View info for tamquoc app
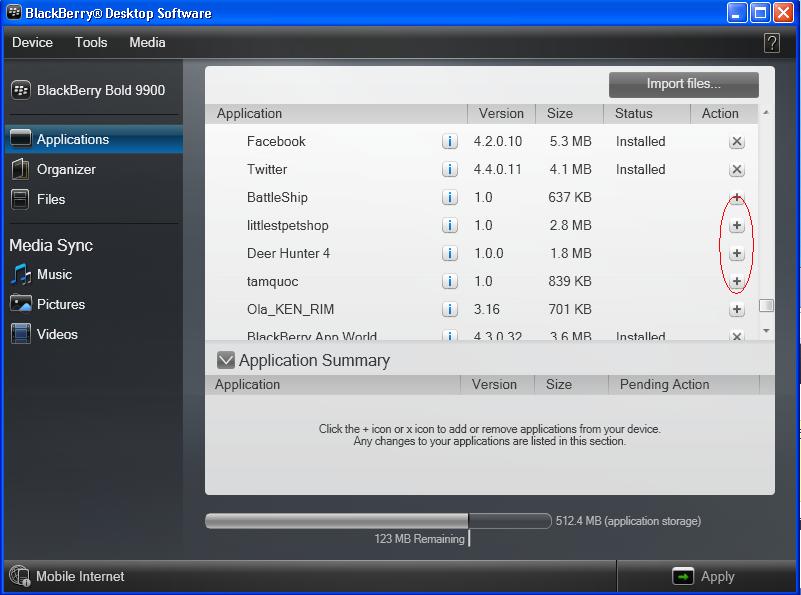 (x=450, y=281)
